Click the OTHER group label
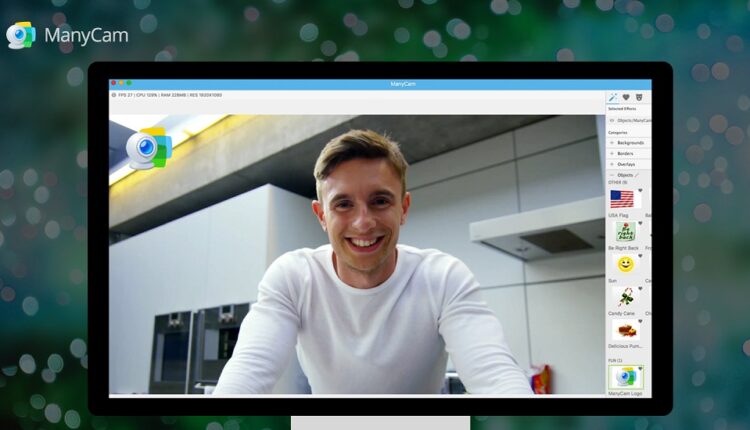This screenshot has height=430, width=750. click(x=618, y=183)
